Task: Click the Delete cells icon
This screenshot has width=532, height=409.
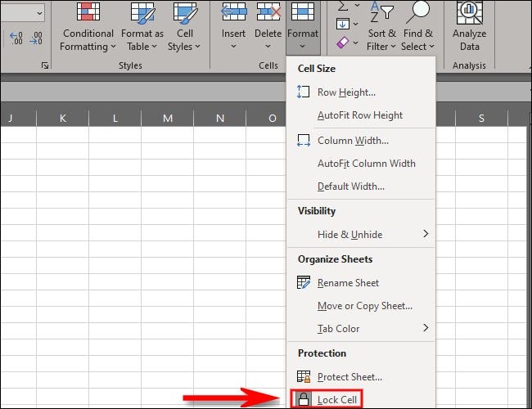Action: [268, 11]
